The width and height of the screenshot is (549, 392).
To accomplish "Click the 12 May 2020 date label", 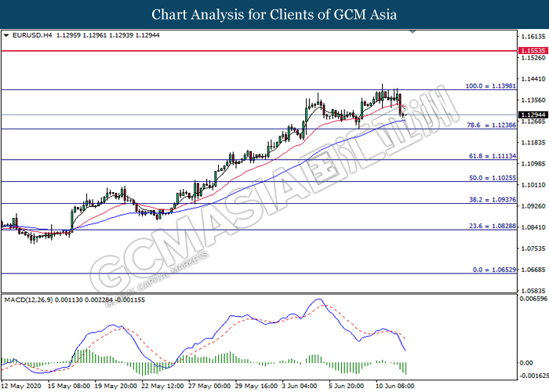I will (x=21, y=386).
